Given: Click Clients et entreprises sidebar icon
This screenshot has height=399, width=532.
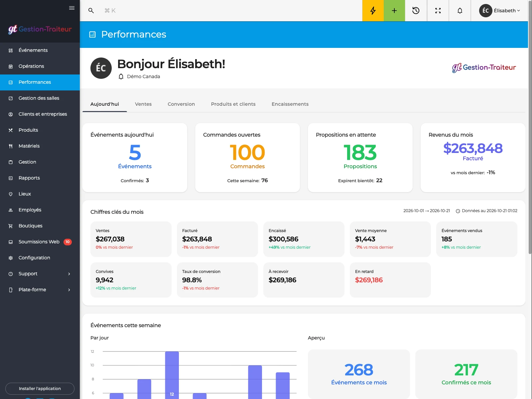Looking at the screenshot, I should coord(11,114).
